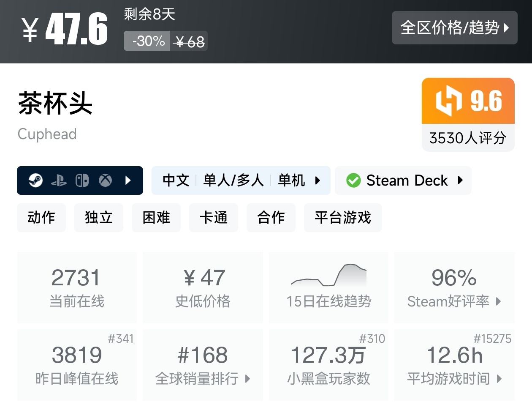Image resolution: width=532 pixels, height=402 pixels.
Task: Click the 茶杯头 game title
Action: click(55, 103)
